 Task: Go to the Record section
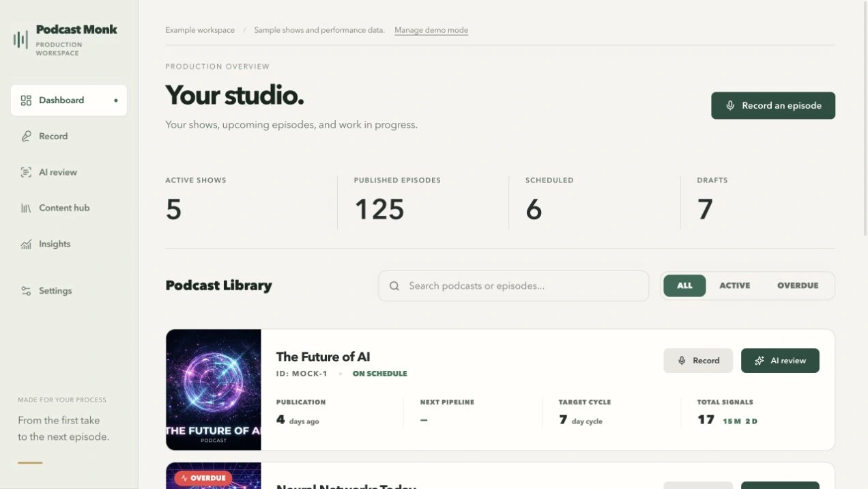pos(69,137)
